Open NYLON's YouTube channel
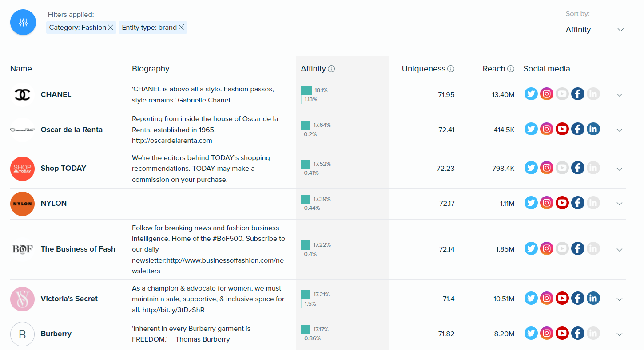This screenshot has height=350, width=644. point(562,203)
